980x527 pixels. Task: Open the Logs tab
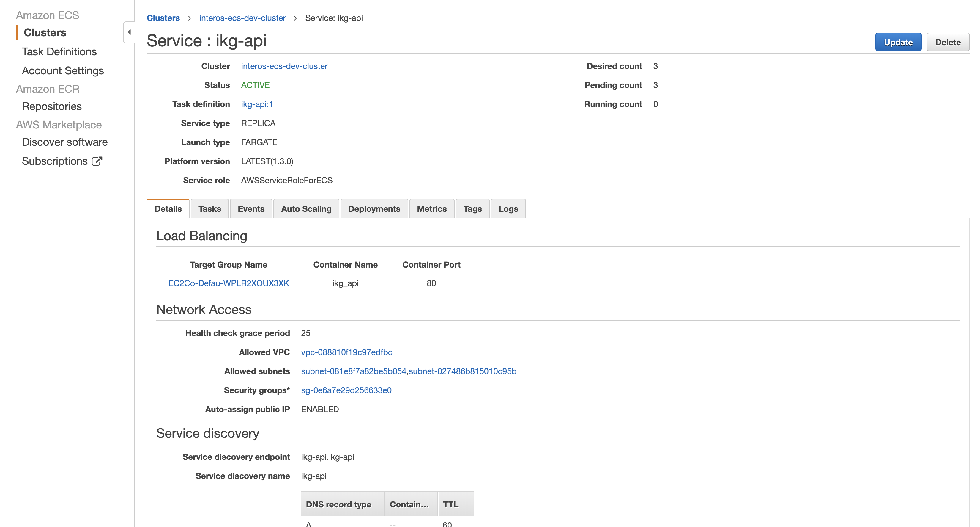(508, 209)
